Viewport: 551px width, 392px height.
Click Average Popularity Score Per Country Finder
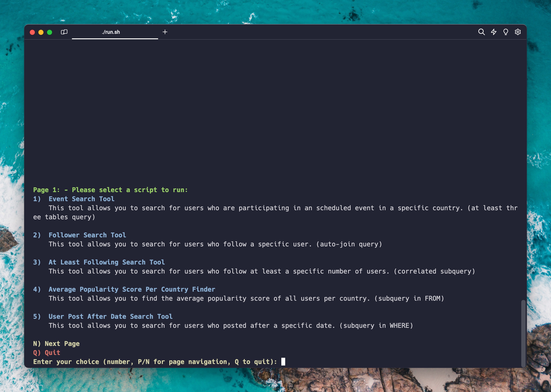[x=132, y=289]
